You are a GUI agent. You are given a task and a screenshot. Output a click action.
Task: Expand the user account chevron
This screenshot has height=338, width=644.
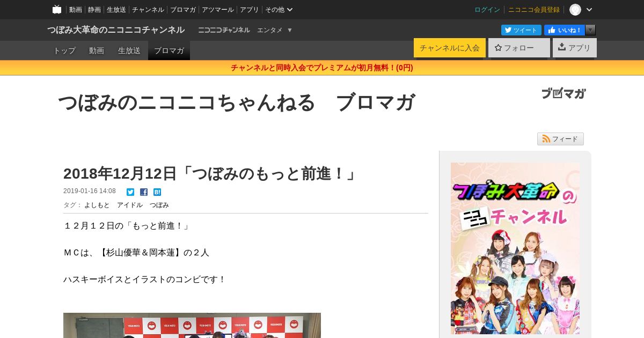click(589, 10)
